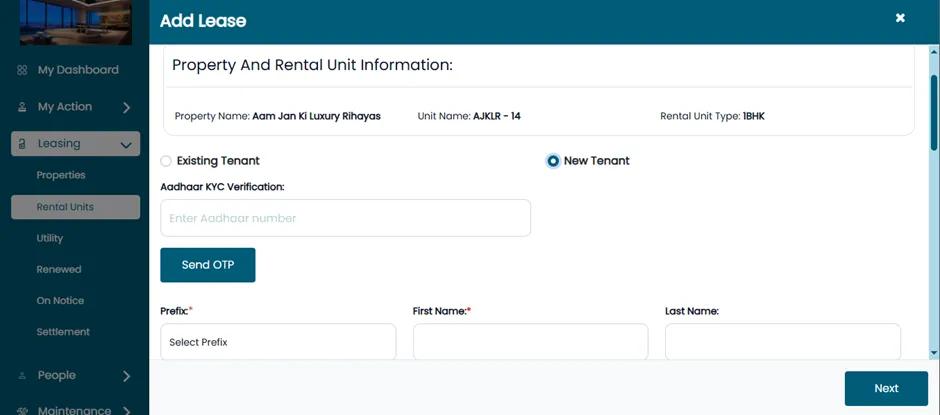Select the Existing Tenant radio option
The width and height of the screenshot is (940, 415).
click(166, 161)
